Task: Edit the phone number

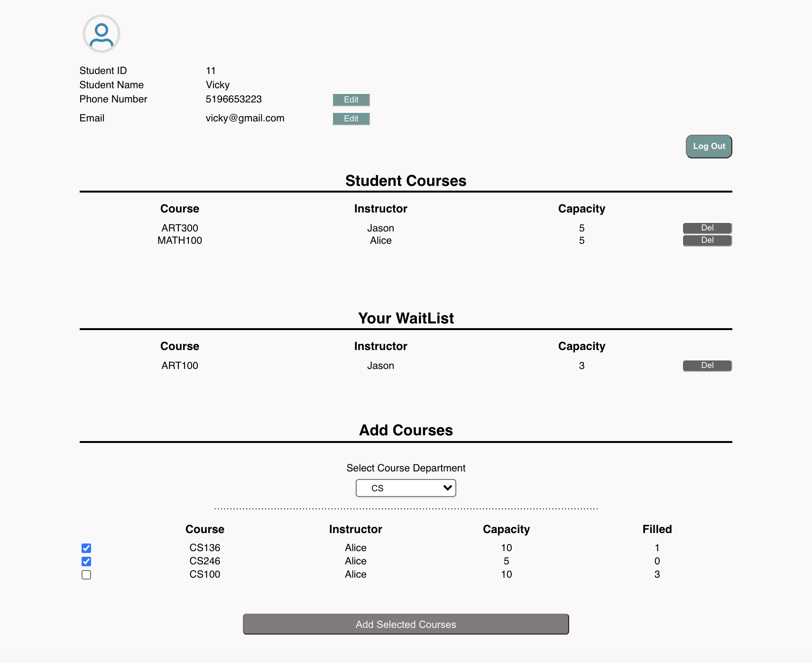Action: coord(351,100)
